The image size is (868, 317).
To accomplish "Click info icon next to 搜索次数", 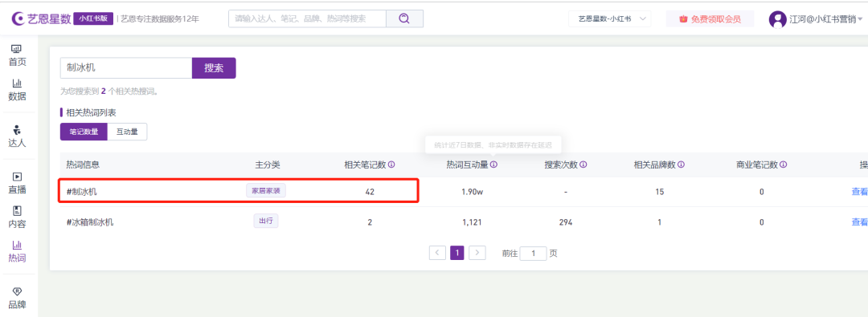I will tap(583, 165).
